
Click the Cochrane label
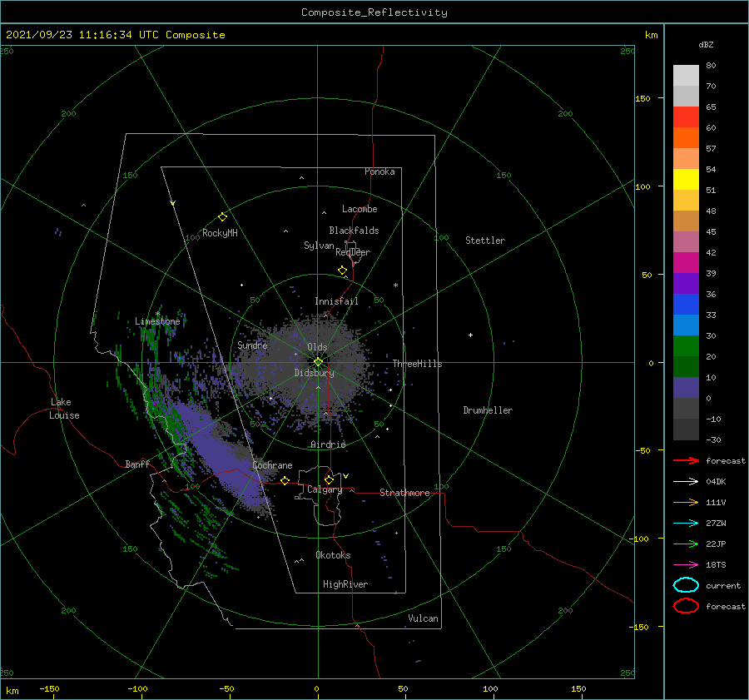(272, 465)
